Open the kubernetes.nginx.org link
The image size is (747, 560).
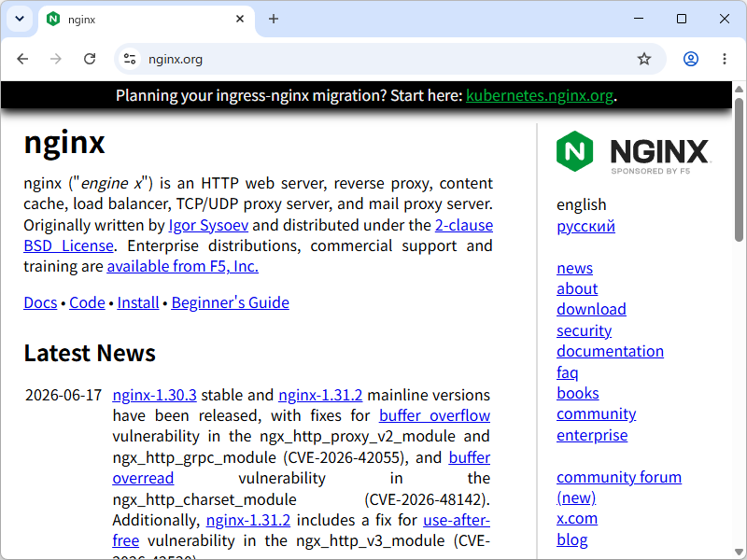540,96
